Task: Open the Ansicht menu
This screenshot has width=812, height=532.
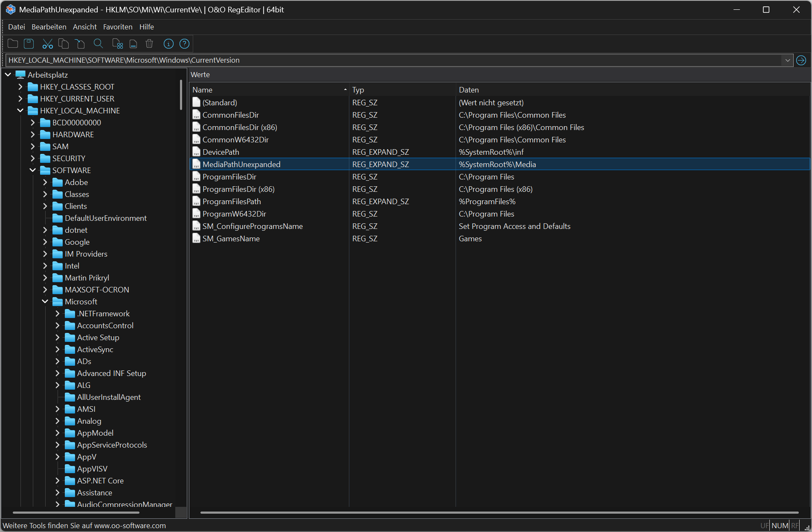Action: click(x=85, y=27)
